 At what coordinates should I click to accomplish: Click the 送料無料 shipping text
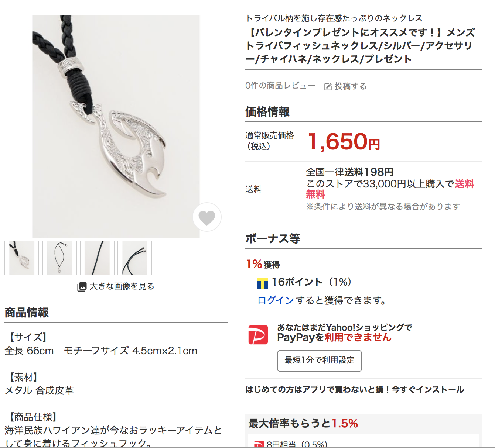tap(390, 189)
